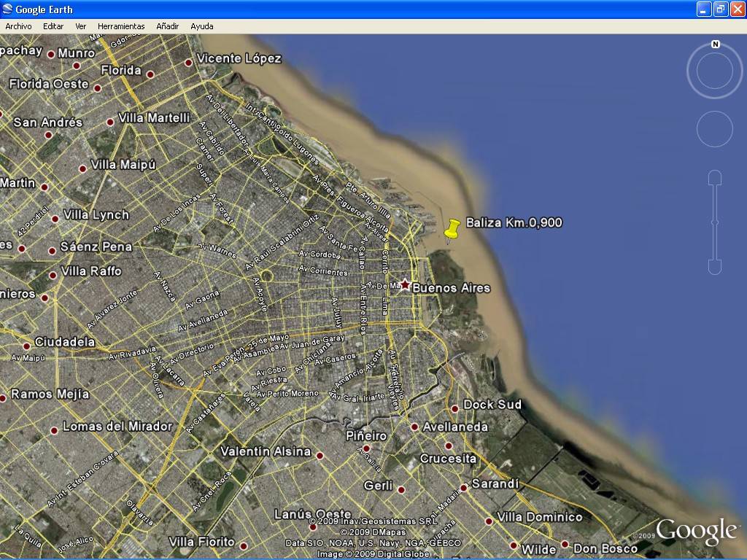Click the Baliza Km.0,900 placemark label
The image size is (747, 560).
514,223
